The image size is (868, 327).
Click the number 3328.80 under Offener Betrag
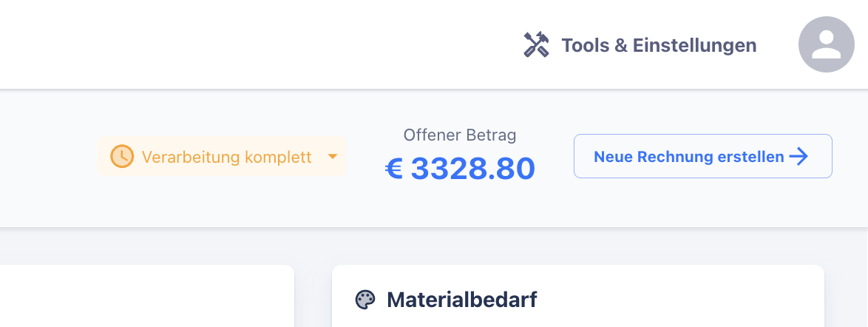click(472, 169)
